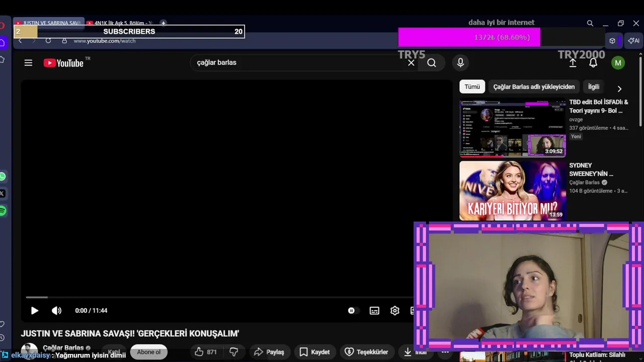
Task: Click the 'Abone ol' subscribe button
Action: point(148,352)
